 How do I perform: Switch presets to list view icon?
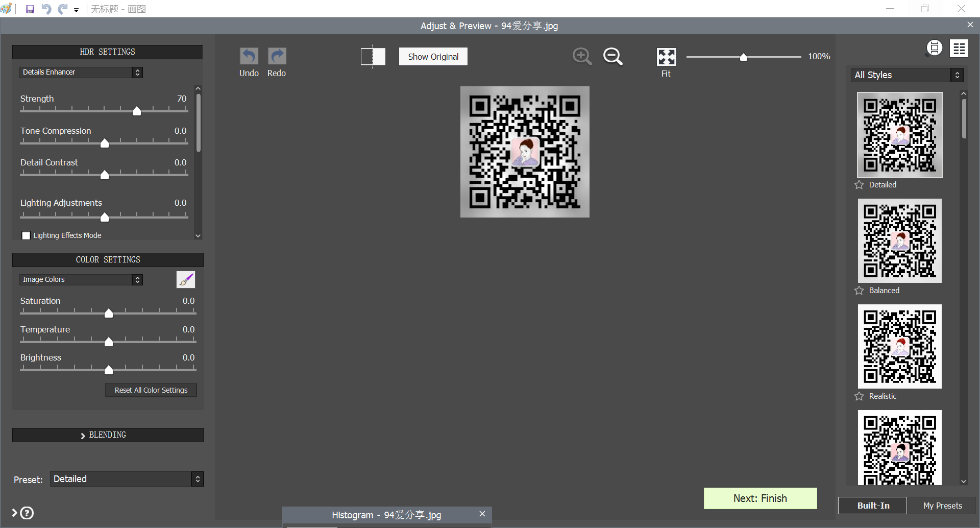[x=959, y=48]
